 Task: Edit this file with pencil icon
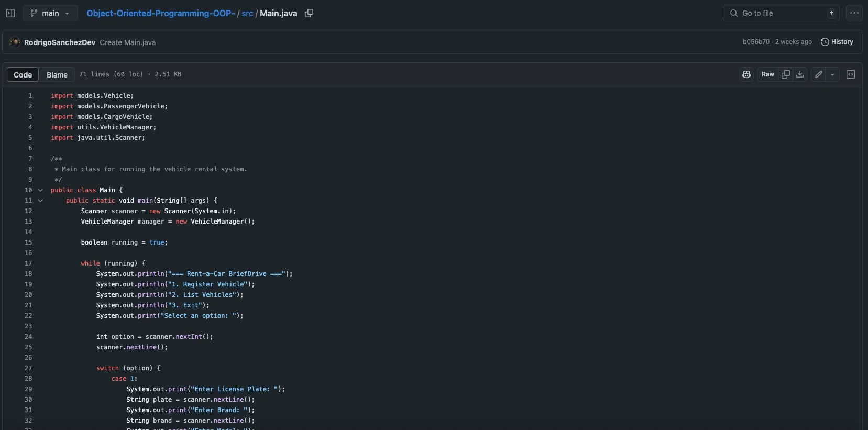819,74
